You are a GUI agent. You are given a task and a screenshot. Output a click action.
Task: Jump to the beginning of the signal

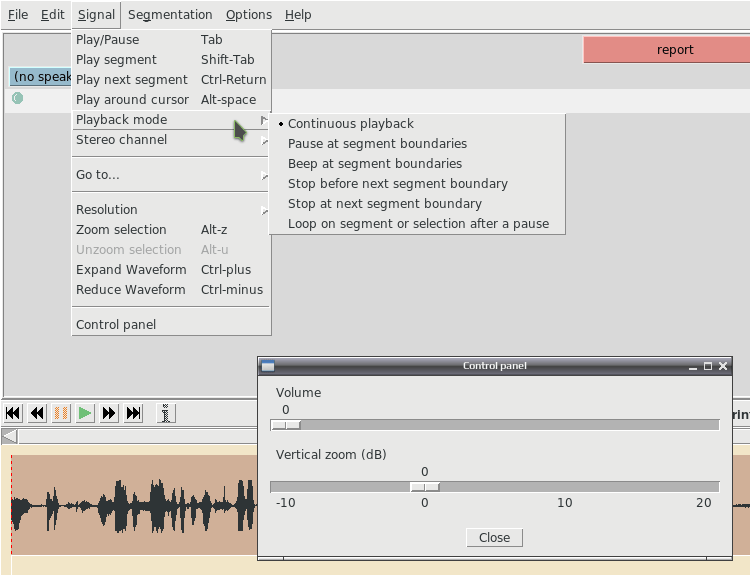click(13, 413)
